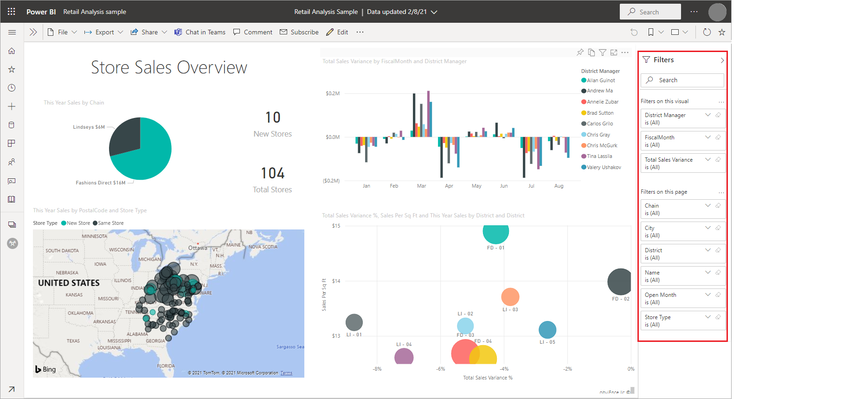Clear the Store Type filter eraser
868x399 pixels.
tap(718, 317)
